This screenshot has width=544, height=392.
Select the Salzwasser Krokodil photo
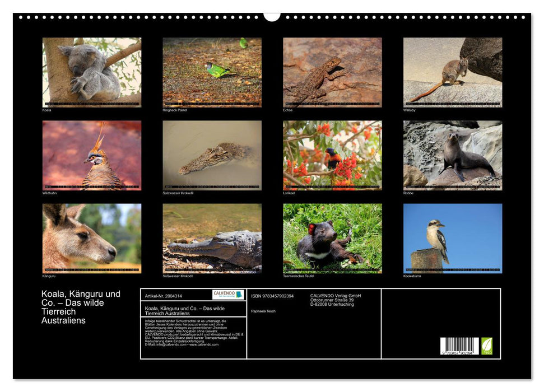click(212, 155)
